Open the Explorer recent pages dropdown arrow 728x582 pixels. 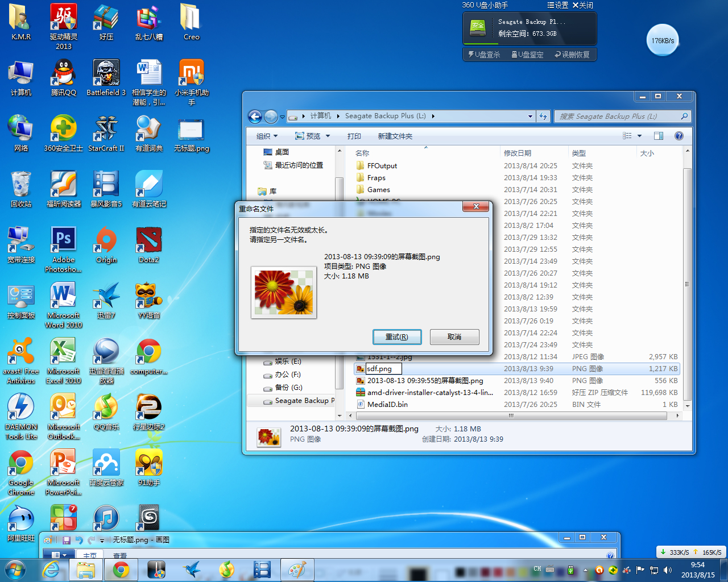[282, 117]
